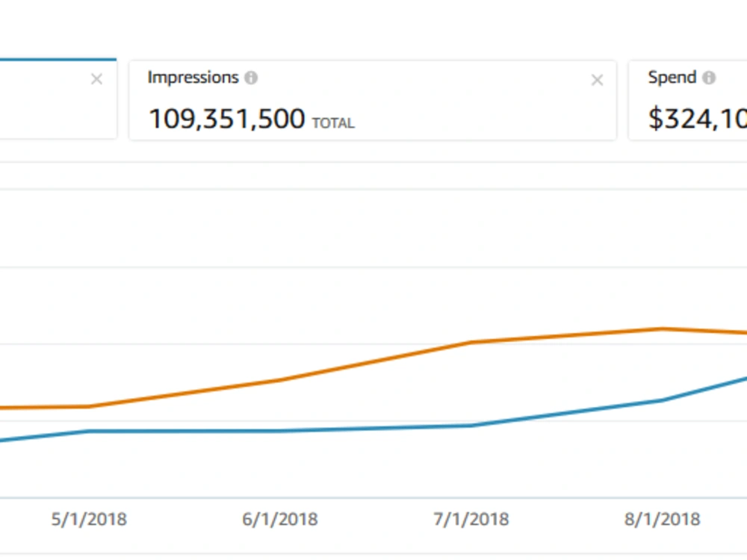
Task: Select the 5/1/2018 axis date
Action: 89,519
